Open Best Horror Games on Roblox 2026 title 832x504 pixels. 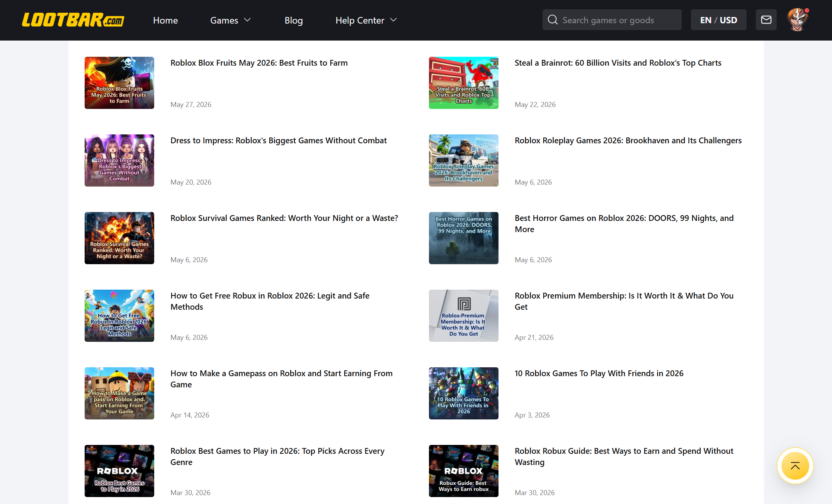pyautogui.click(x=624, y=224)
